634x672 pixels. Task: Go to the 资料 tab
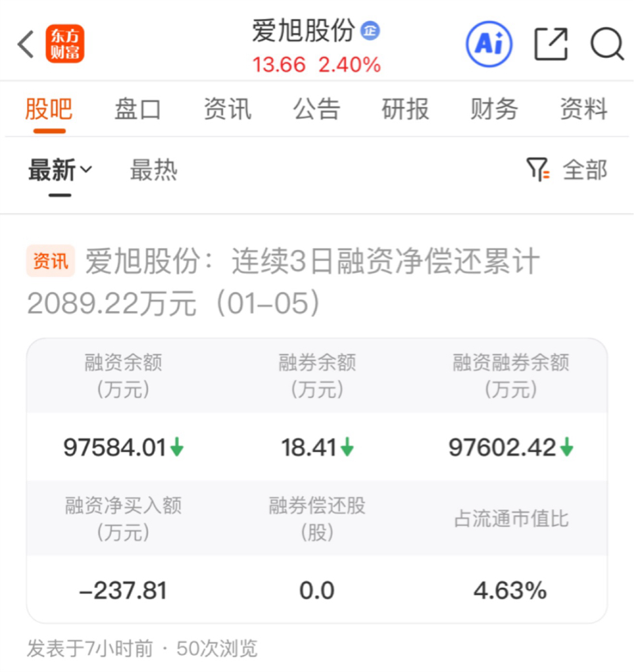tap(584, 109)
